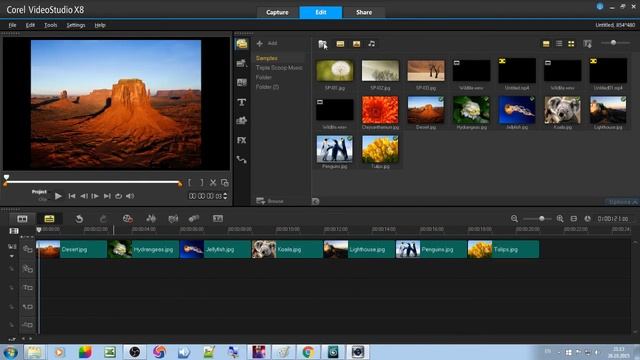
Task: Open the Media library panel icon
Action: point(242,44)
